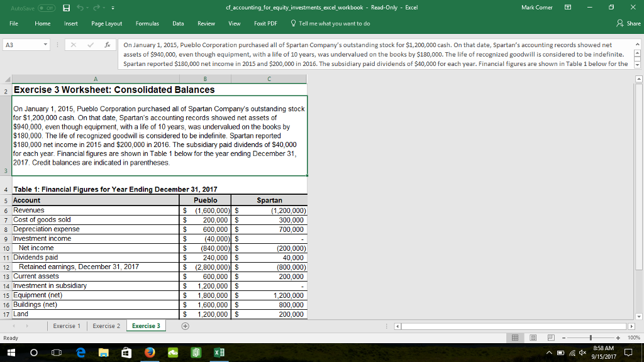Open Microsoft Edge from the taskbar

coord(81,353)
